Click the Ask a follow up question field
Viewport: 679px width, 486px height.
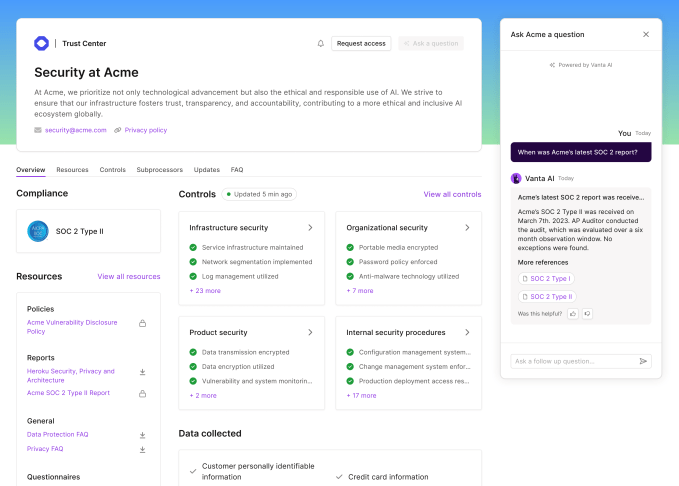pos(572,361)
